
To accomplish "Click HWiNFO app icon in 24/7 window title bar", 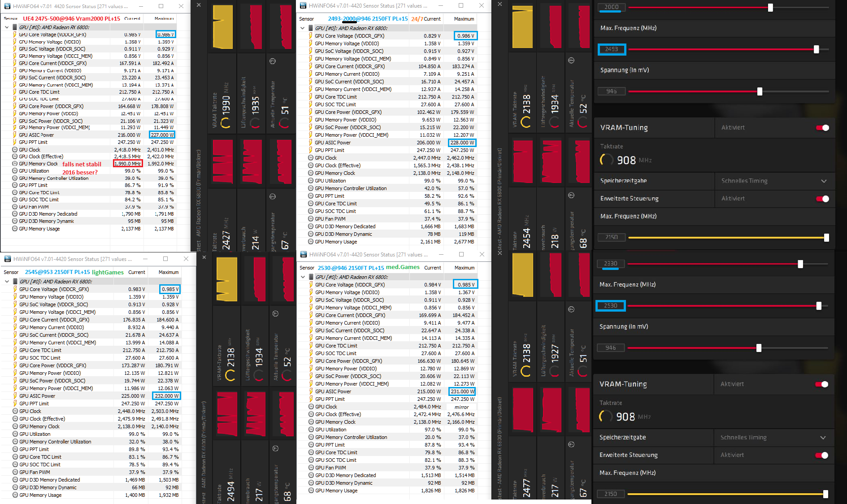I will [303, 6].
